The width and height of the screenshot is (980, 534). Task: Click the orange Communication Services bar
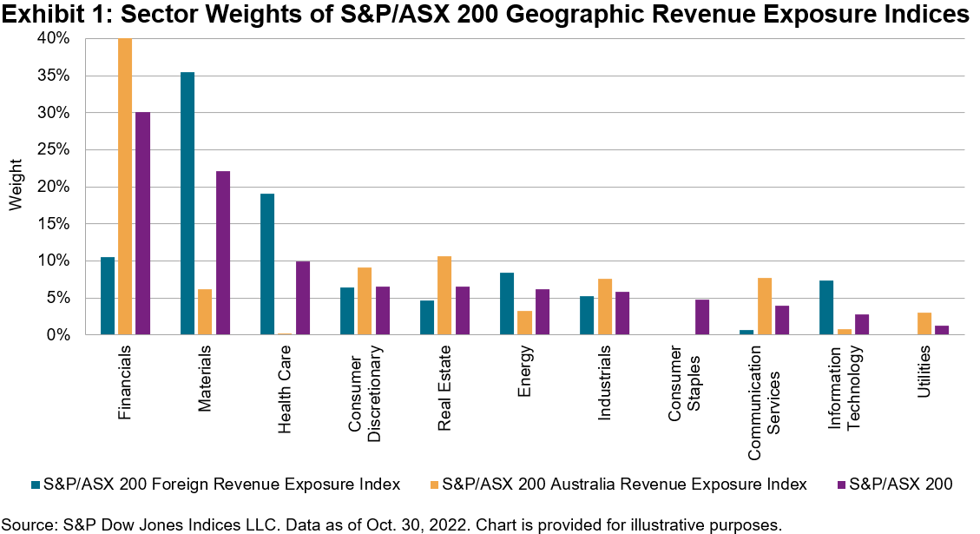click(764, 306)
